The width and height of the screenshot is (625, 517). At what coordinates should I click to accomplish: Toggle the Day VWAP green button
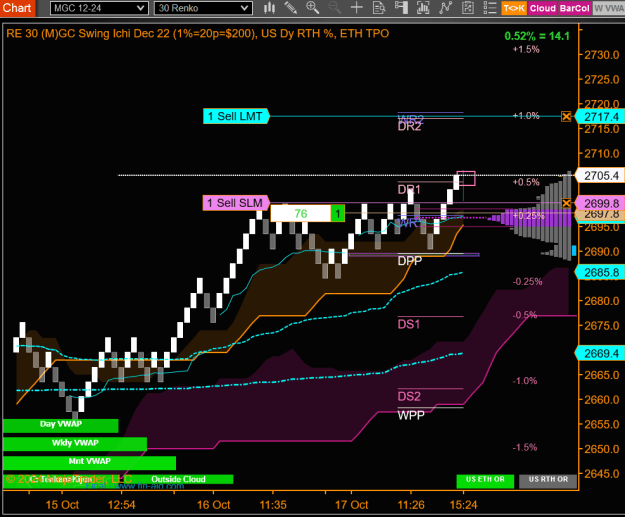click(61, 425)
